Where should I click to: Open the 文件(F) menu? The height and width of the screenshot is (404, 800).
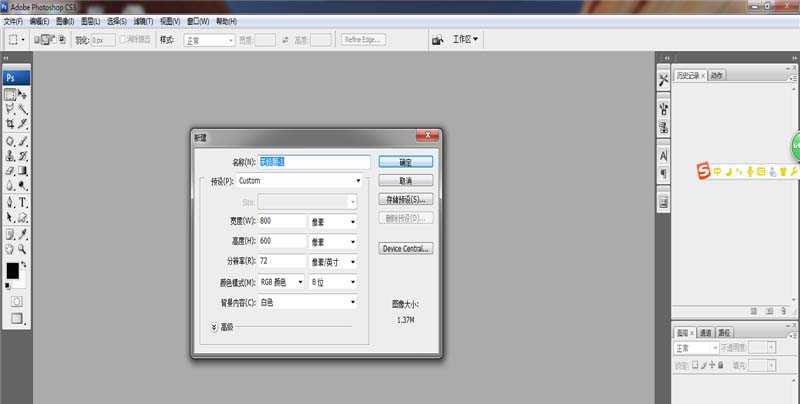coord(13,21)
